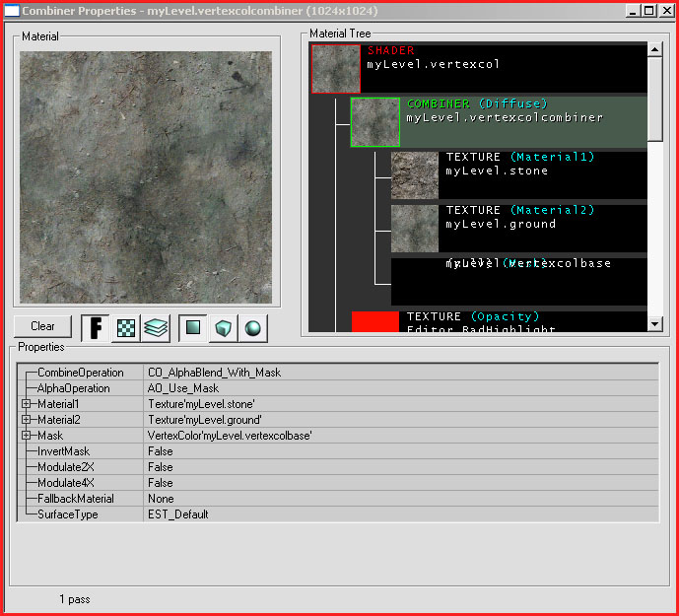Click the Clear button
Viewport: 679px width, 616px height.
pyautogui.click(x=42, y=326)
